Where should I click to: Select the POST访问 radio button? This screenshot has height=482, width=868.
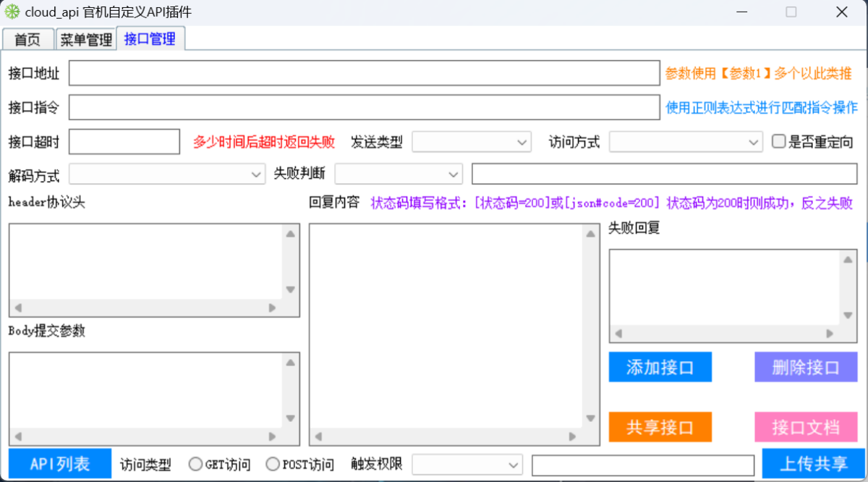pyautogui.click(x=273, y=464)
